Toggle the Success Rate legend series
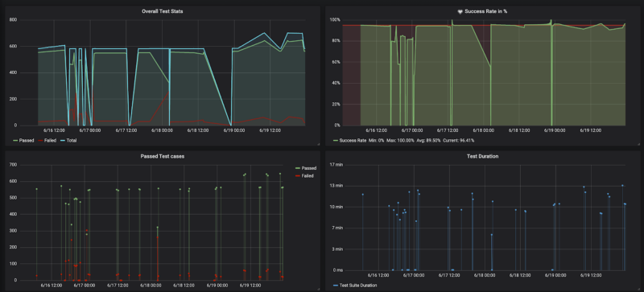This screenshot has width=644, height=292. click(x=353, y=141)
